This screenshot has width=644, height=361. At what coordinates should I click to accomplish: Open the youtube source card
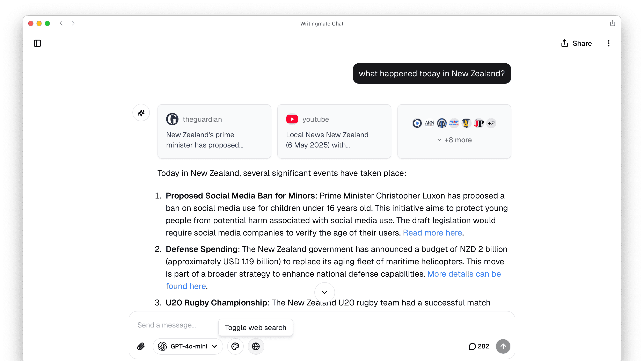(x=334, y=131)
